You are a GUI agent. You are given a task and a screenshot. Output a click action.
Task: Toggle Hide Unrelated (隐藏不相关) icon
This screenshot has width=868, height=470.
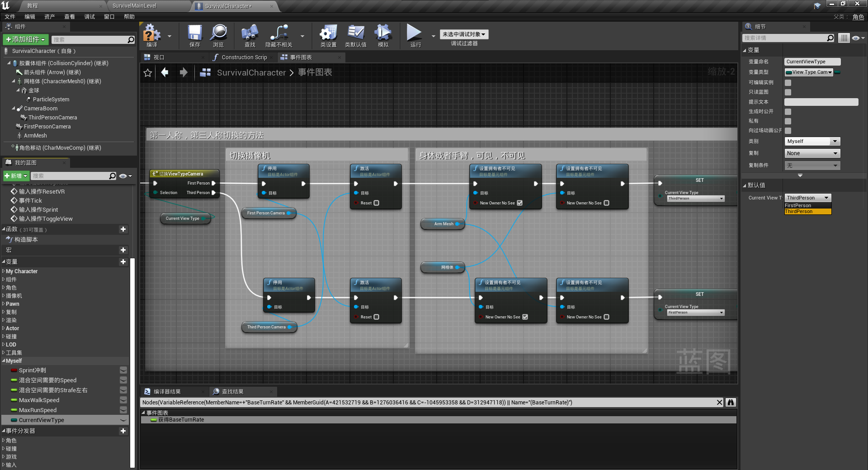(x=279, y=35)
